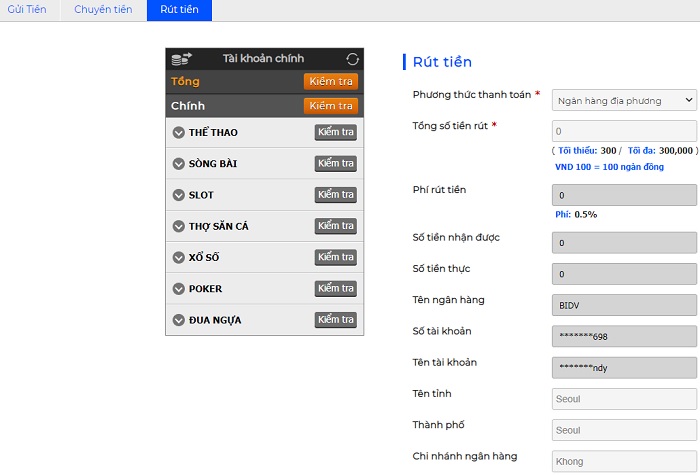Click the refresh icon in Tài khoản chính header
Image resolution: width=700 pixels, height=475 pixels.
352,59
